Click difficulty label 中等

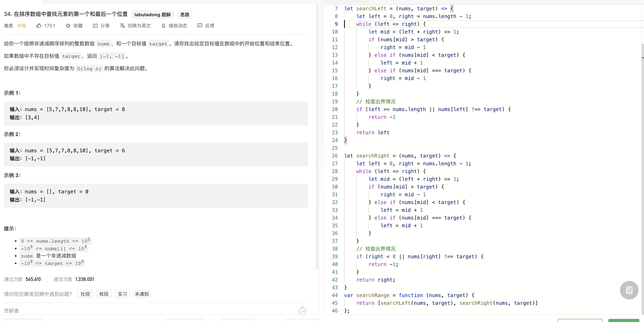(x=22, y=26)
